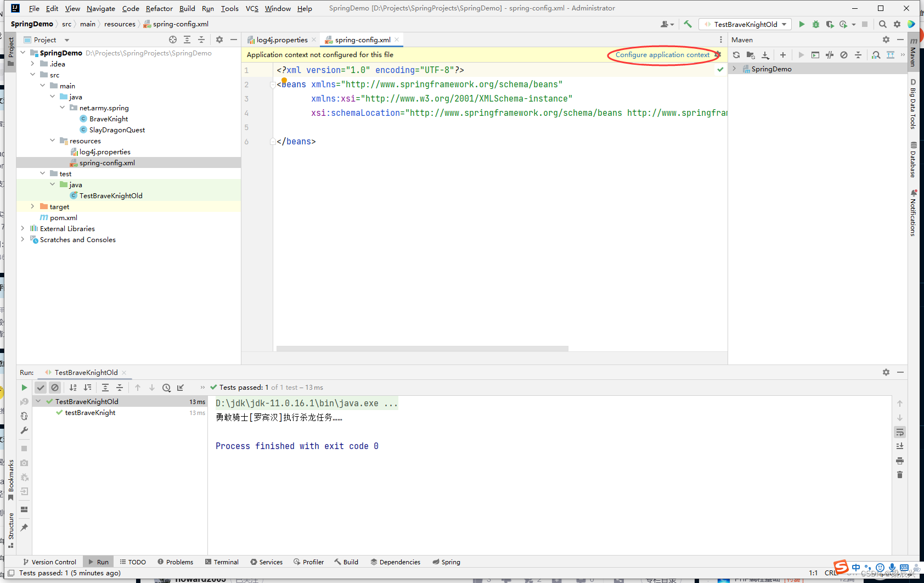Expand the .idea folder
The width and height of the screenshot is (924, 583).
click(33, 64)
